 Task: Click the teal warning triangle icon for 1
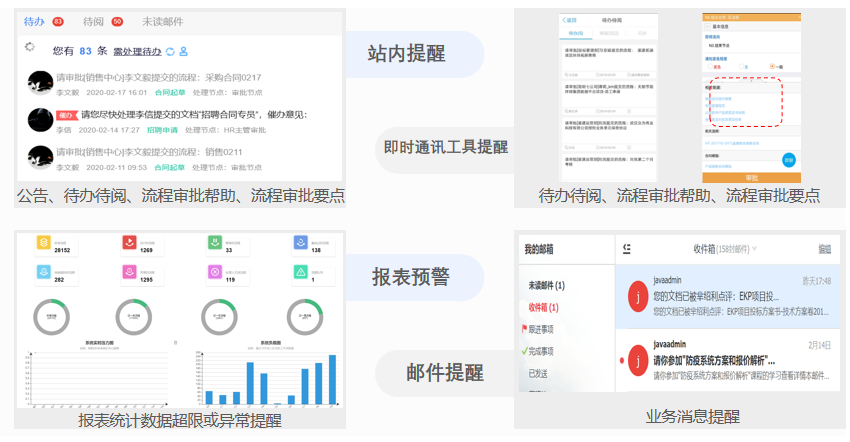[300, 272]
